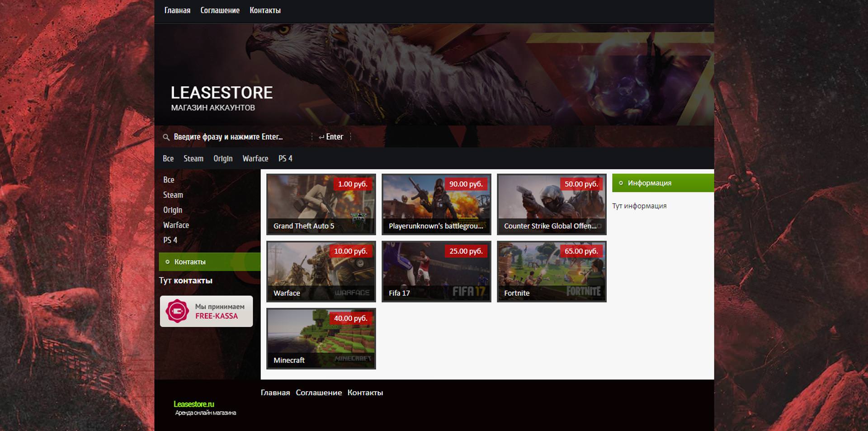The image size is (868, 431).
Task: Open Контакты in the top navigation
Action: [x=265, y=10]
